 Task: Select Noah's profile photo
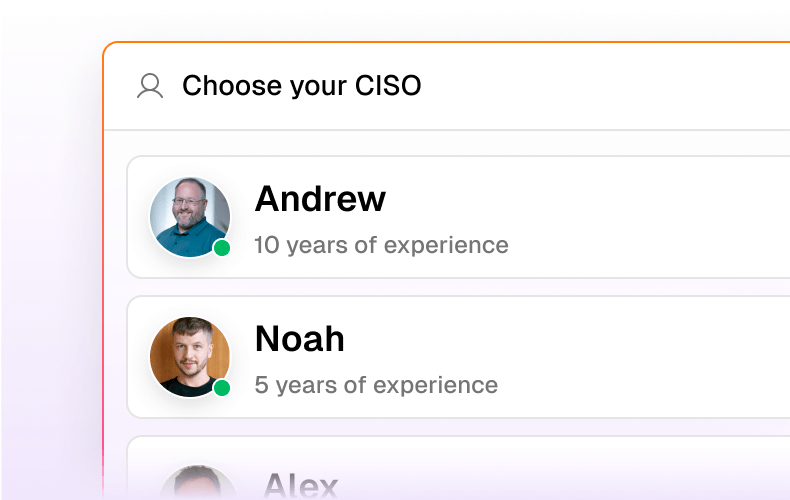click(x=190, y=357)
